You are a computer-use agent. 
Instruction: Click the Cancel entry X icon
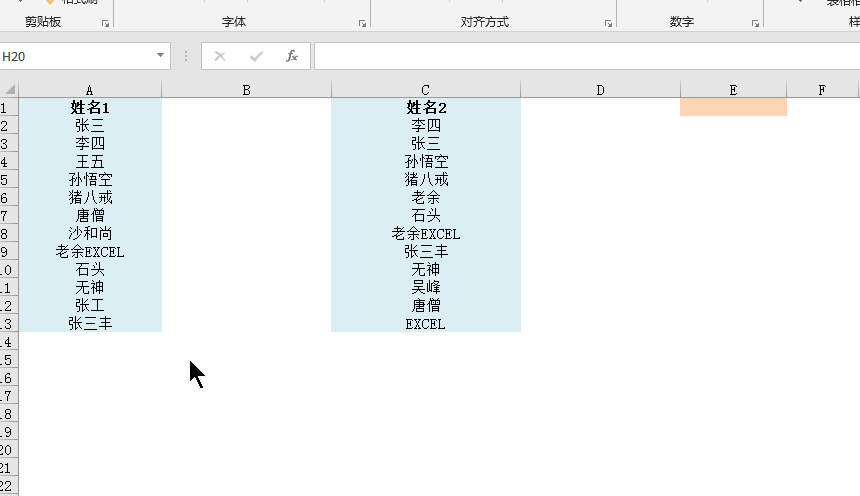tap(220, 56)
